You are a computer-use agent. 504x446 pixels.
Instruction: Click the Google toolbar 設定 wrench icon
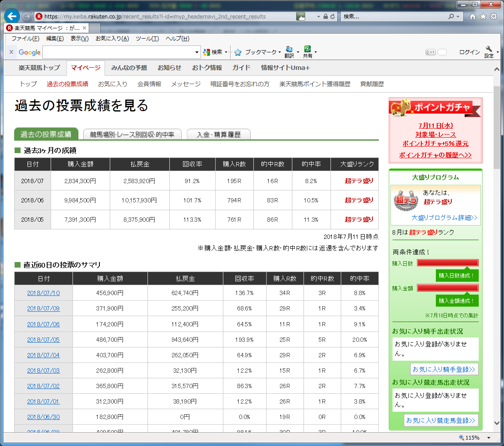[x=489, y=52]
